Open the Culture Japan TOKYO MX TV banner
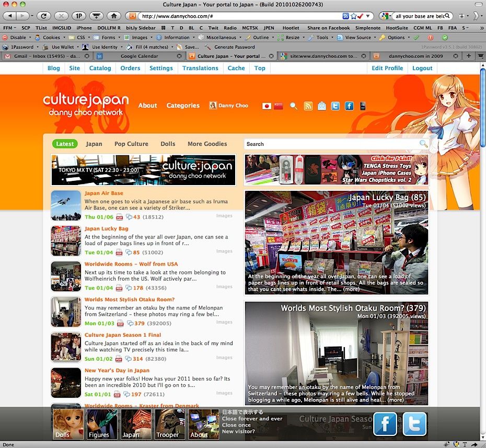The image size is (486, 448). [x=144, y=170]
